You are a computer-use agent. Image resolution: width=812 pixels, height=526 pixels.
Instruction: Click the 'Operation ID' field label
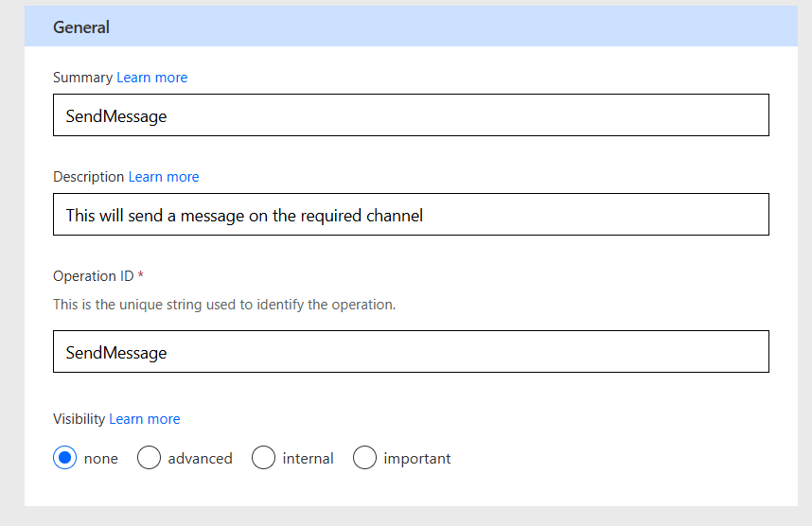pyautogui.click(x=93, y=276)
